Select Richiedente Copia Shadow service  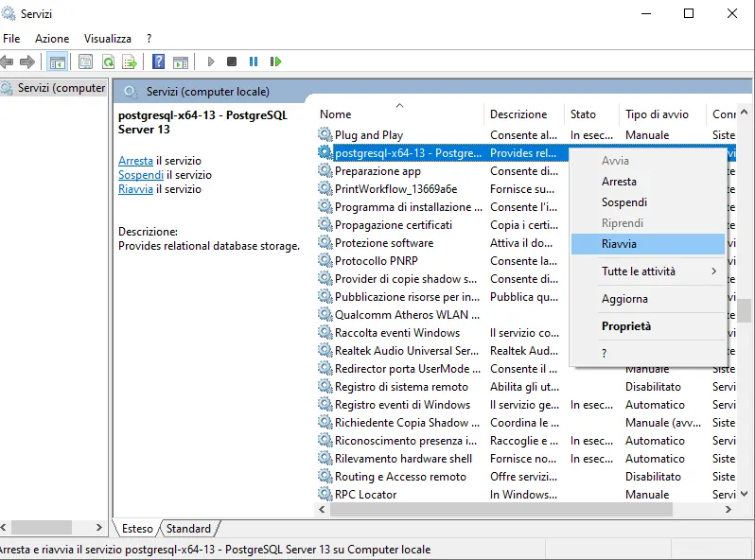[x=407, y=422]
